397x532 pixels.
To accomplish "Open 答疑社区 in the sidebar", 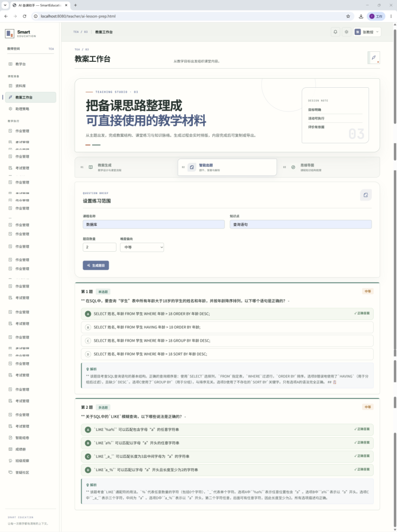I will (x=31, y=472).
